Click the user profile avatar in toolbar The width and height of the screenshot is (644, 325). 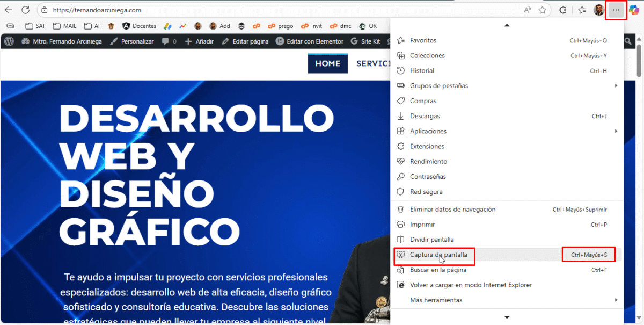pos(598,10)
